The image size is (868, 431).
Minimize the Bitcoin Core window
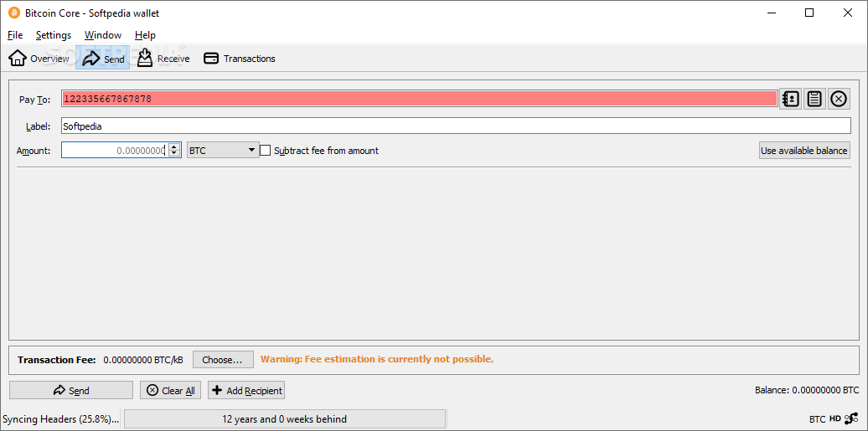coord(771,13)
